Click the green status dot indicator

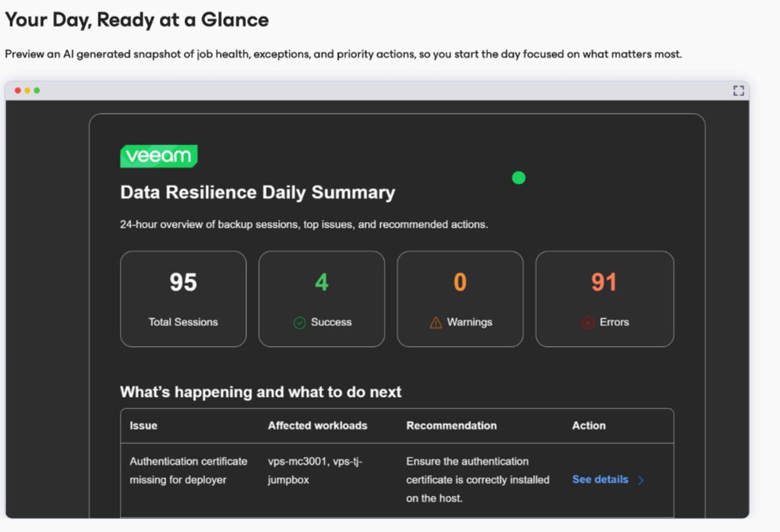519,178
